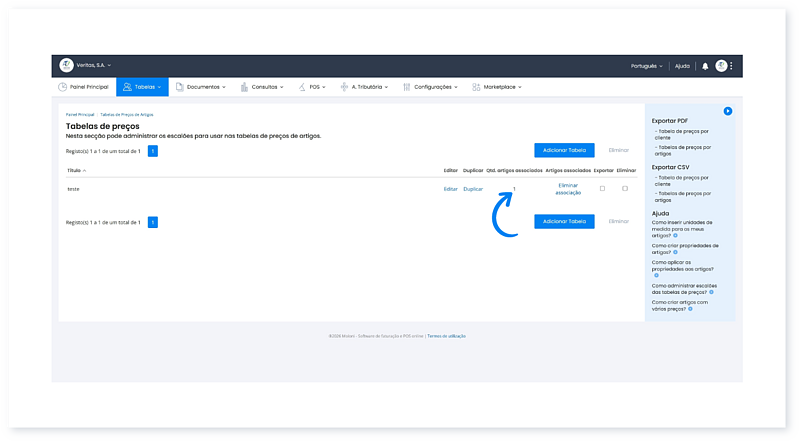This screenshot has height=442, width=800.
Task: Click the POS terminal icon
Action: (302, 87)
